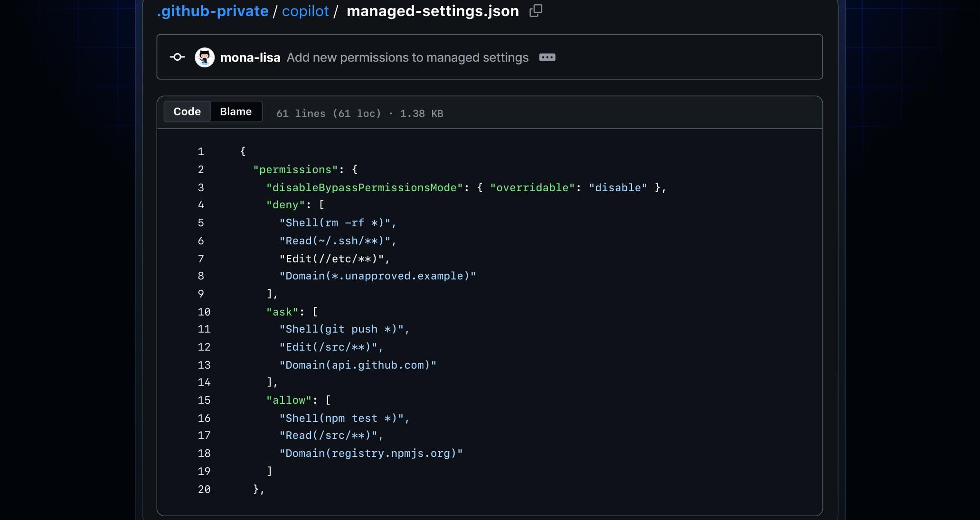Viewport: 980px width, 520px height.
Task: Click the "permissions" key in code
Action: click(x=295, y=169)
